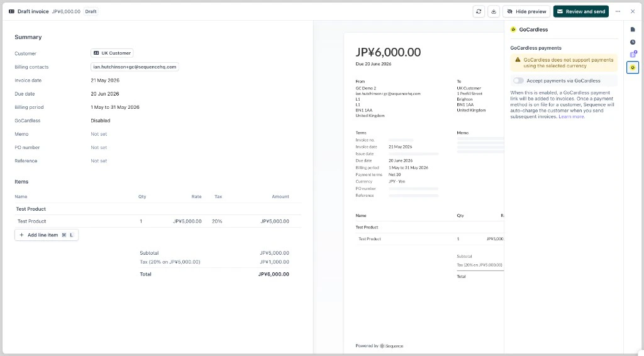Open the clock activity sidebar icon
This screenshot has width=644, height=356.
coord(633,42)
